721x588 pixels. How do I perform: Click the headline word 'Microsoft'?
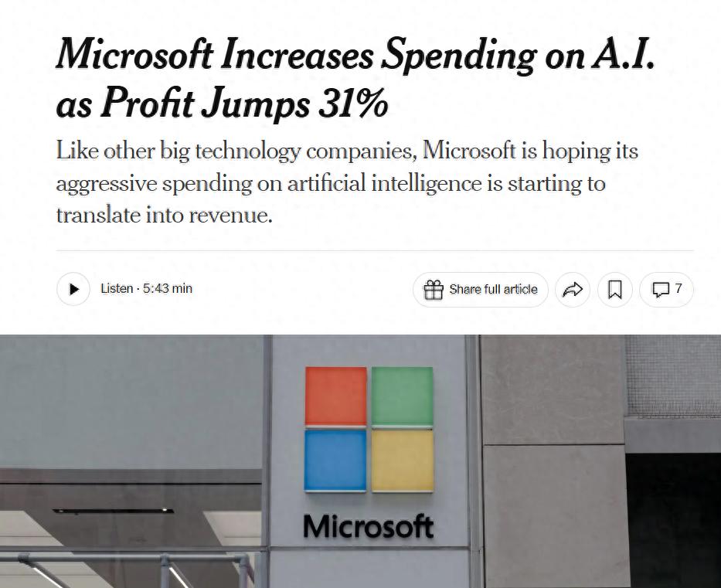134,54
